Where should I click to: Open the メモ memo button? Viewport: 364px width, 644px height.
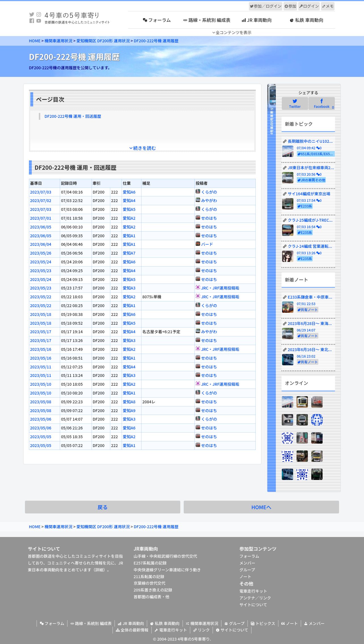tap(328, 6)
